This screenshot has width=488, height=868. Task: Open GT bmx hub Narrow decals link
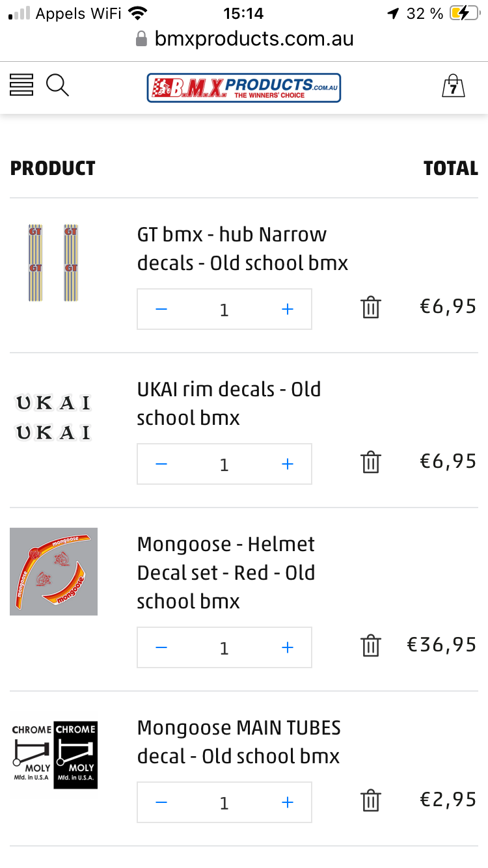click(x=242, y=249)
